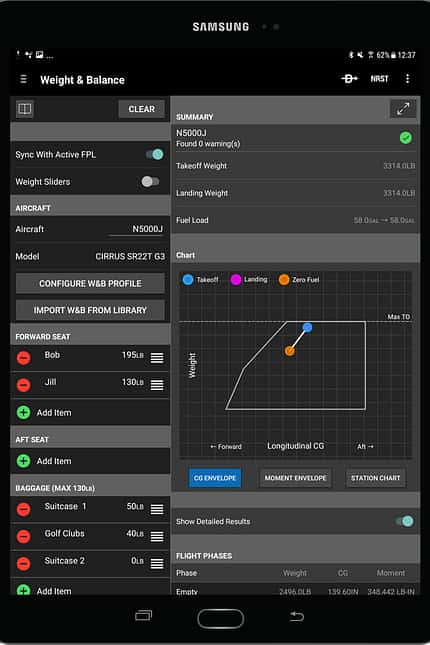Tap the Direct-To icon in header
The width and height of the screenshot is (430, 645).
point(349,78)
